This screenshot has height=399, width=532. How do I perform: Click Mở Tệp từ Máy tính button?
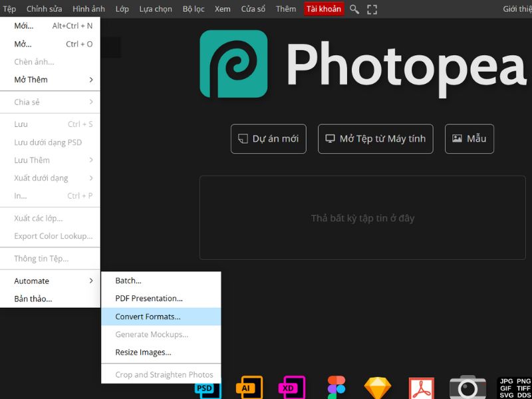click(375, 139)
